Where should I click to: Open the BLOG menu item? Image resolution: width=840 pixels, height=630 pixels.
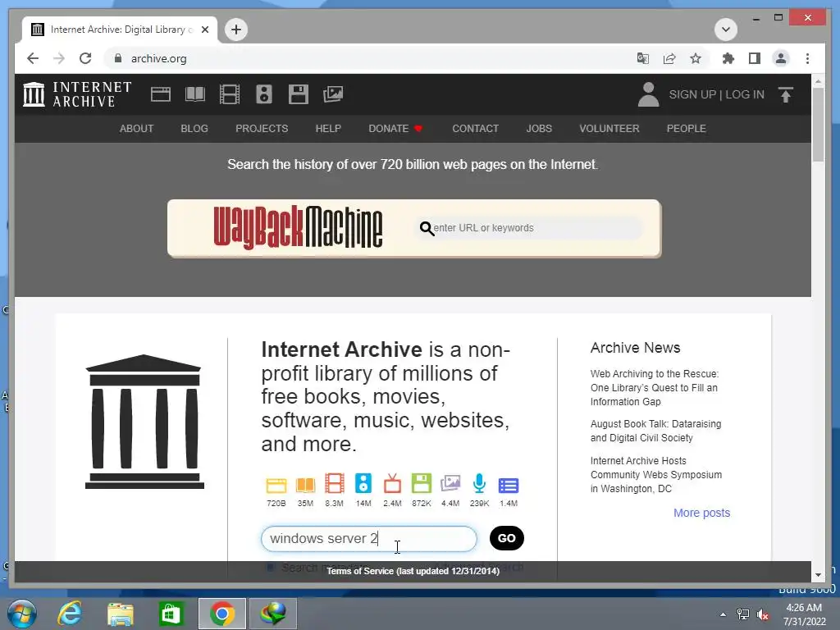pyautogui.click(x=194, y=129)
